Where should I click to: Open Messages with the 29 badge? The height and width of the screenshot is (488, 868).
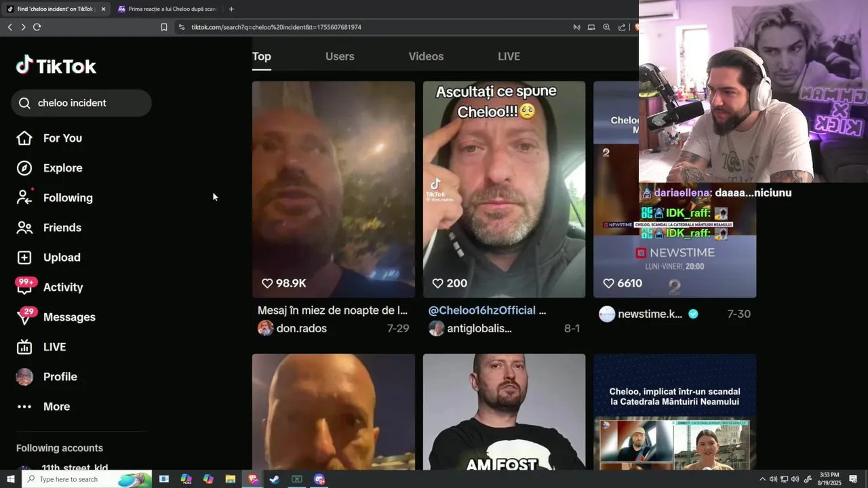(x=56, y=317)
